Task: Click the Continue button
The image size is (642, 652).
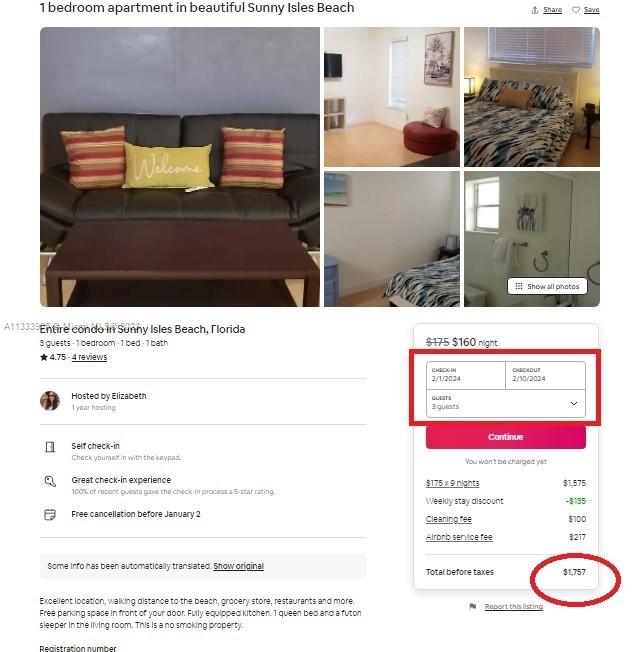Action: 506,437
